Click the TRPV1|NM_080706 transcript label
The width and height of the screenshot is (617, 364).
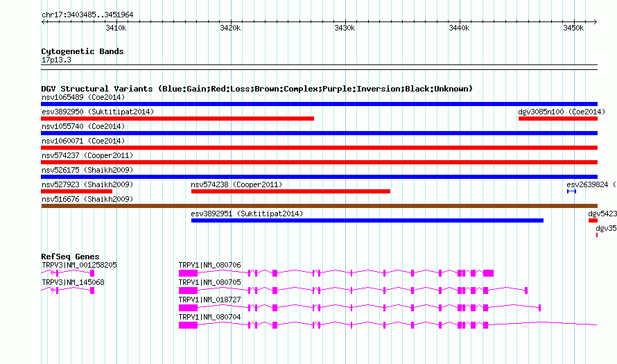point(210,266)
